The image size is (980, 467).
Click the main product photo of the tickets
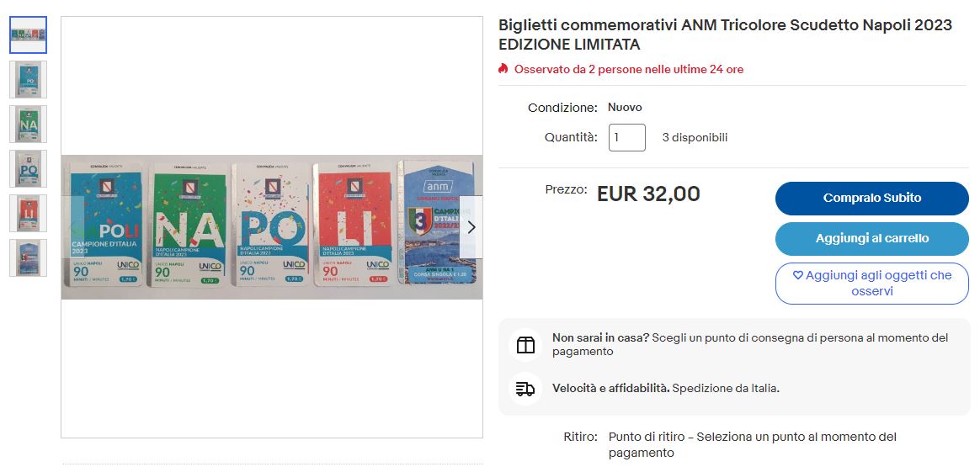(x=271, y=227)
